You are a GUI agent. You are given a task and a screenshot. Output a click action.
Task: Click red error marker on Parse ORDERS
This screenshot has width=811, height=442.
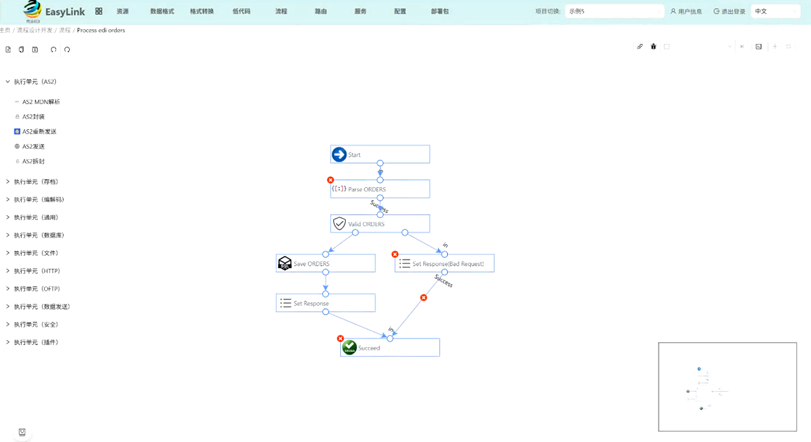pyautogui.click(x=331, y=180)
